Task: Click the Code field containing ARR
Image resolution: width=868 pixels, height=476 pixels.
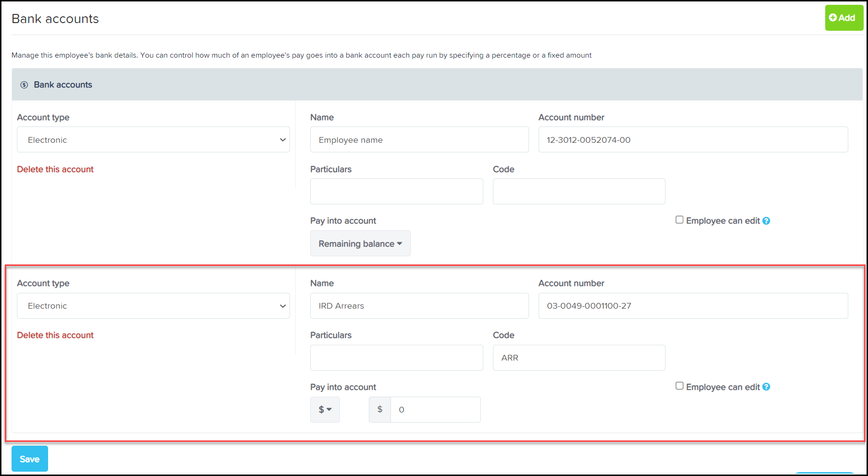Action: pyautogui.click(x=579, y=358)
